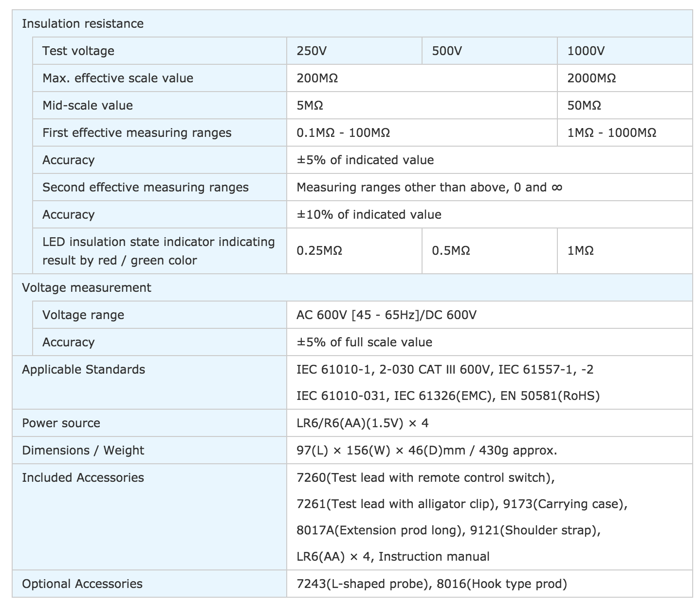Click the 0.25MΩ LED indicator threshold cell
This screenshot has width=700, height=606.
pyautogui.click(x=319, y=251)
